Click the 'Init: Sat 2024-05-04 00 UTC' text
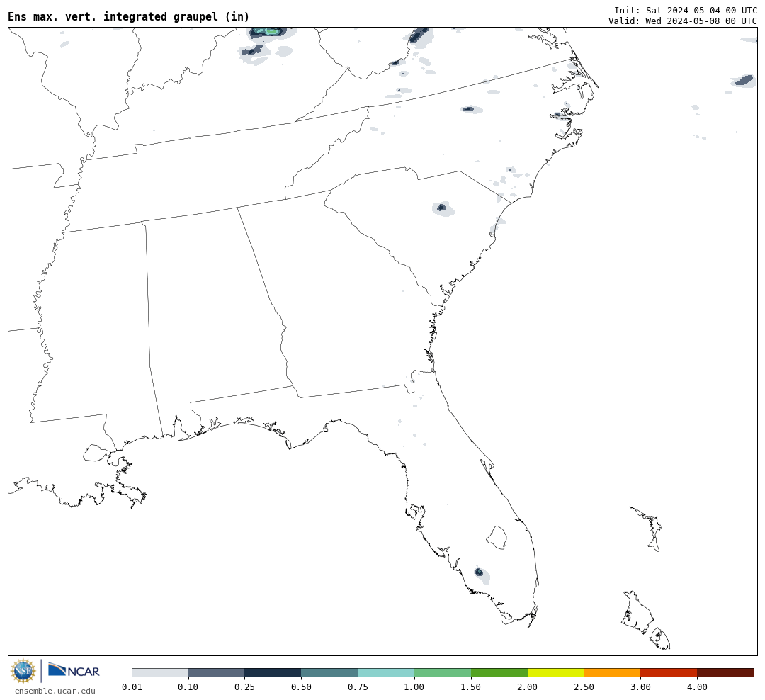The height and width of the screenshot is (700, 765). tap(686, 10)
